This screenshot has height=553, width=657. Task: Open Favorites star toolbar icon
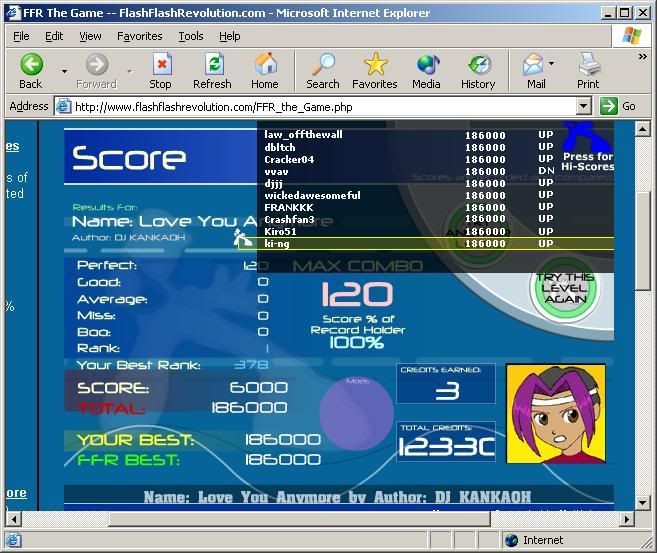coord(375,66)
